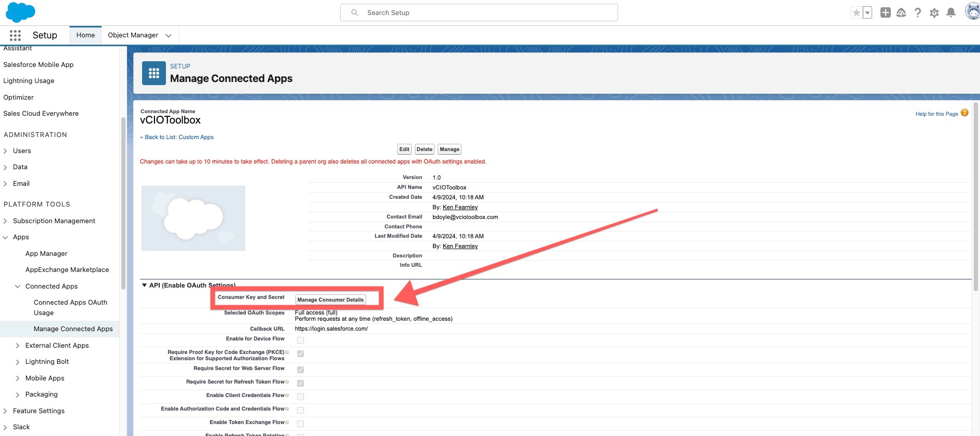Open the Help question mark icon
This screenshot has height=436, width=980.
point(918,12)
